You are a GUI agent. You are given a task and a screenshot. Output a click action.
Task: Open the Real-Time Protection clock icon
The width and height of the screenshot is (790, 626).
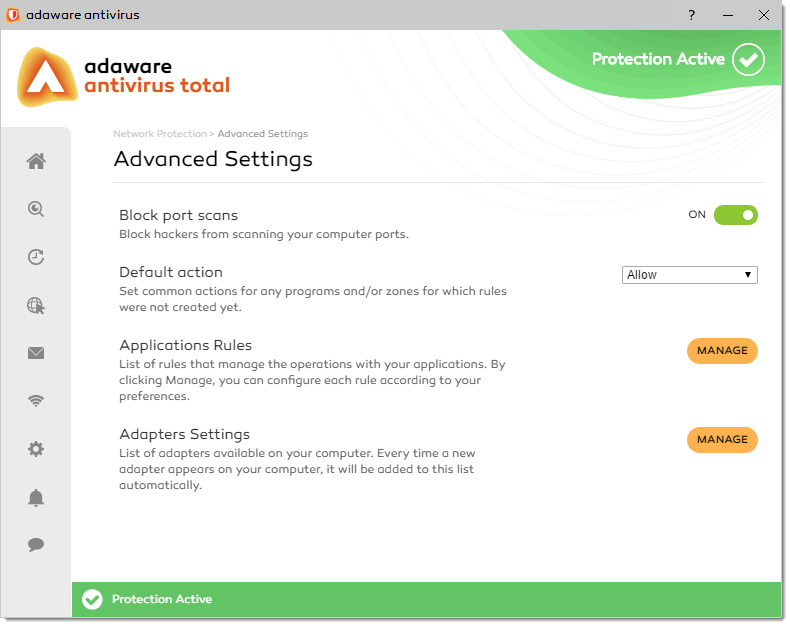point(36,257)
